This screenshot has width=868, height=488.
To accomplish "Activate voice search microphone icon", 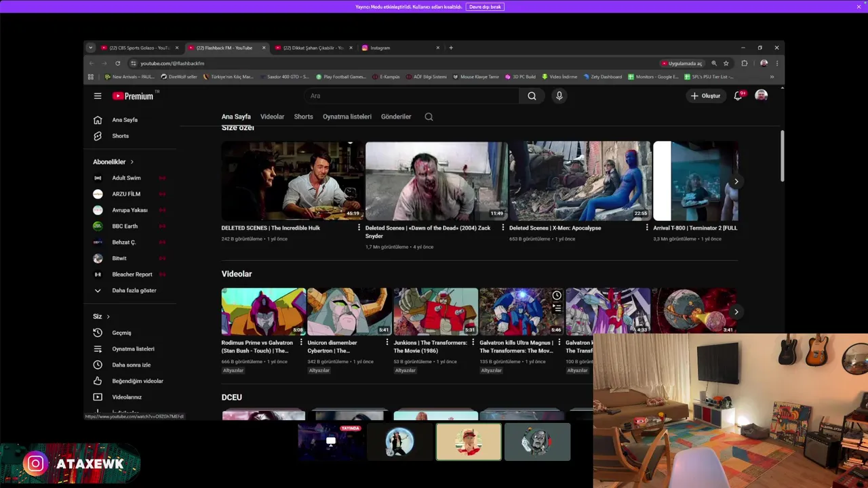I will (x=559, y=96).
